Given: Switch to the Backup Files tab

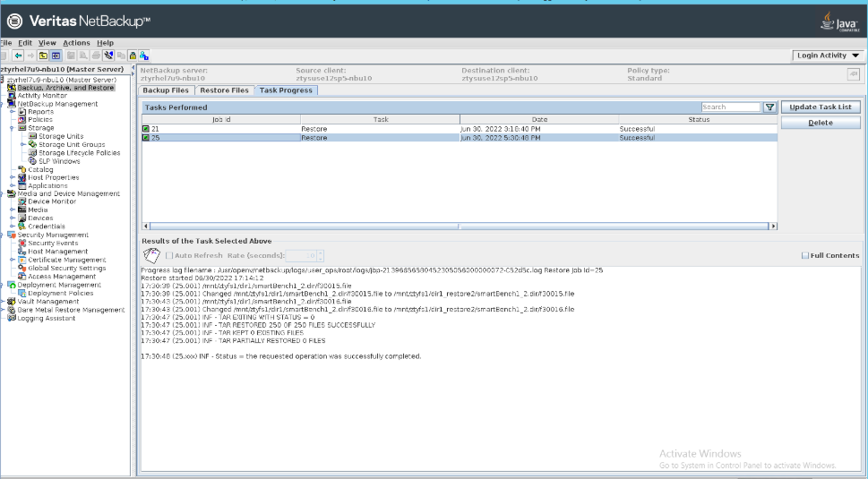Looking at the screenshot, I should coord(166,90).
